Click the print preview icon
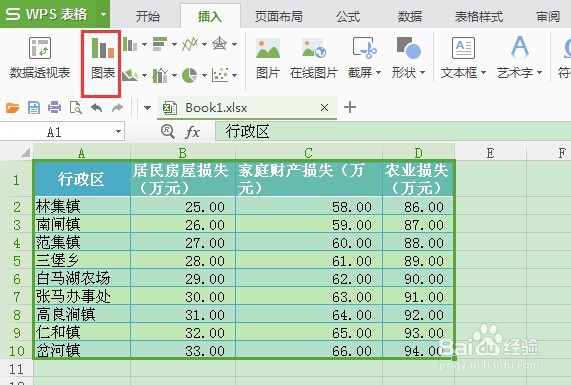 tap(76, 108)
